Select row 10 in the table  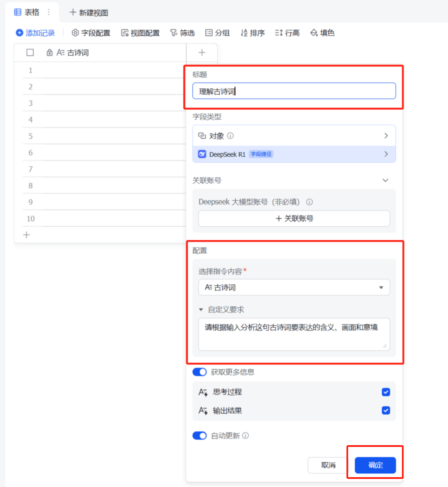pos(30,219)
